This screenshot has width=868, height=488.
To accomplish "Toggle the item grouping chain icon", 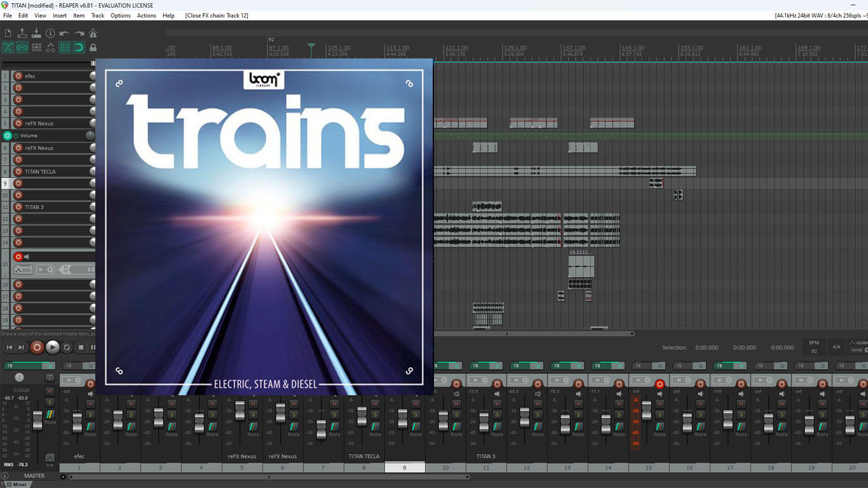I will [x=22, y=47].
